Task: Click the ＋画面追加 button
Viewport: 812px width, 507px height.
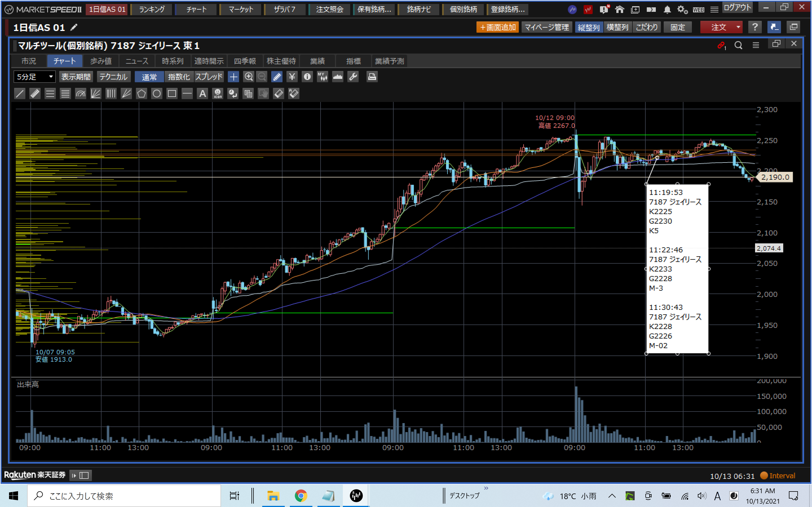Action: pyautogui.click(x=497, y=27)
